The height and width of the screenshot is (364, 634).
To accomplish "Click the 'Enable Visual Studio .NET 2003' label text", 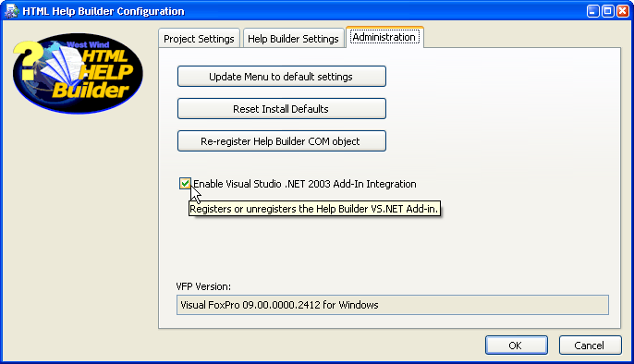I will pos(262,184).
